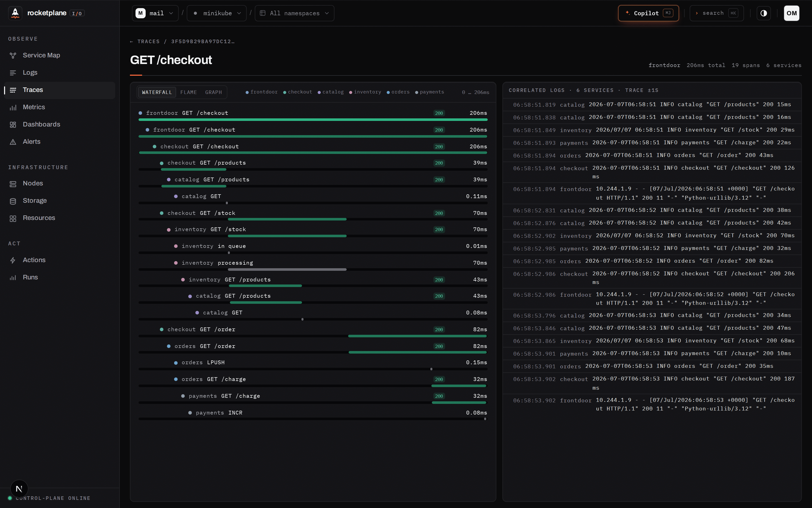
Task: Click the All namespaces table icon
Action: click(x=263, y=13)
